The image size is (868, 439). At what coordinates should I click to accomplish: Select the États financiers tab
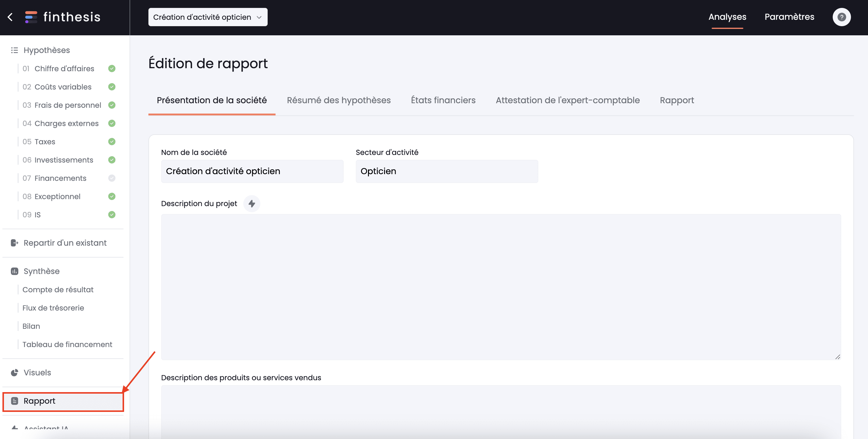click(443, 100)
